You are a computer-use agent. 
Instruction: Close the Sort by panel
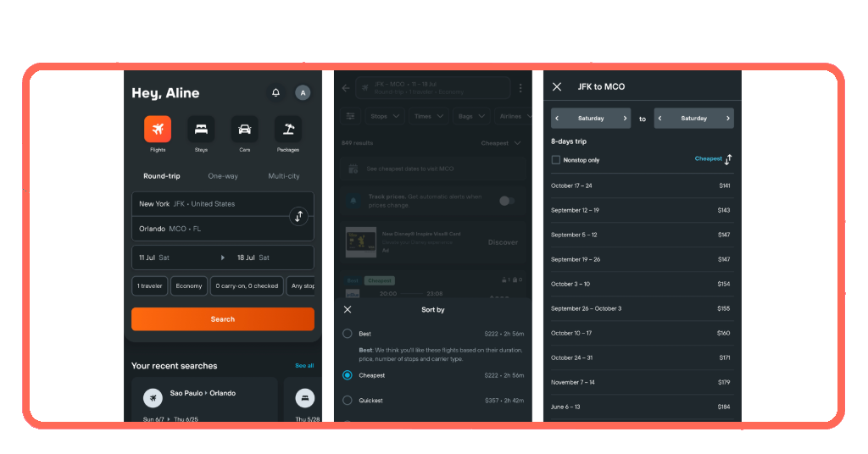[348, 310]
